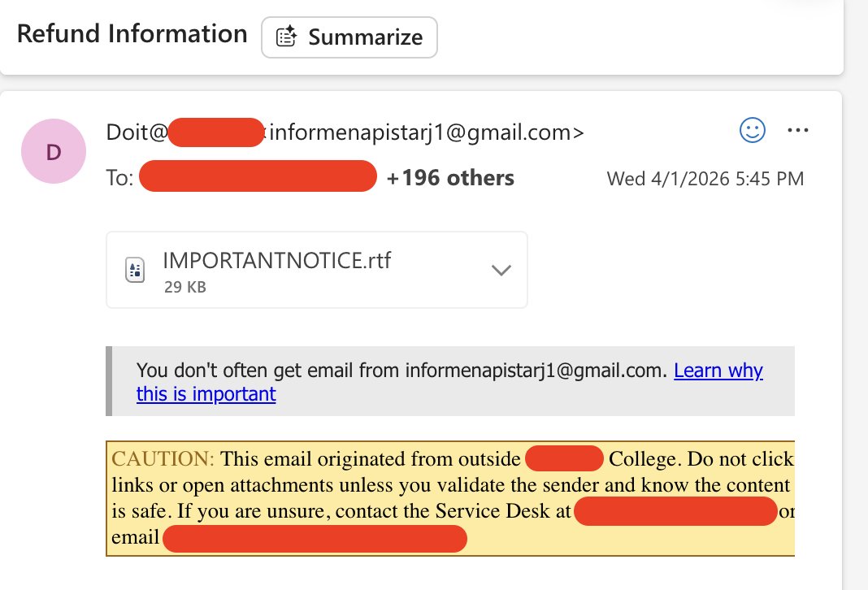Click the sender avatar with letter D

point(54,151)
